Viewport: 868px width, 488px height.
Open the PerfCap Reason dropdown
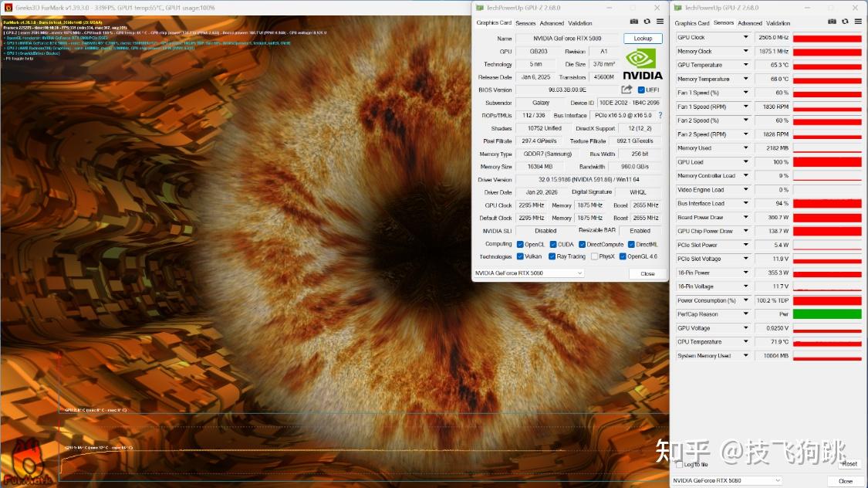[745, 314]
